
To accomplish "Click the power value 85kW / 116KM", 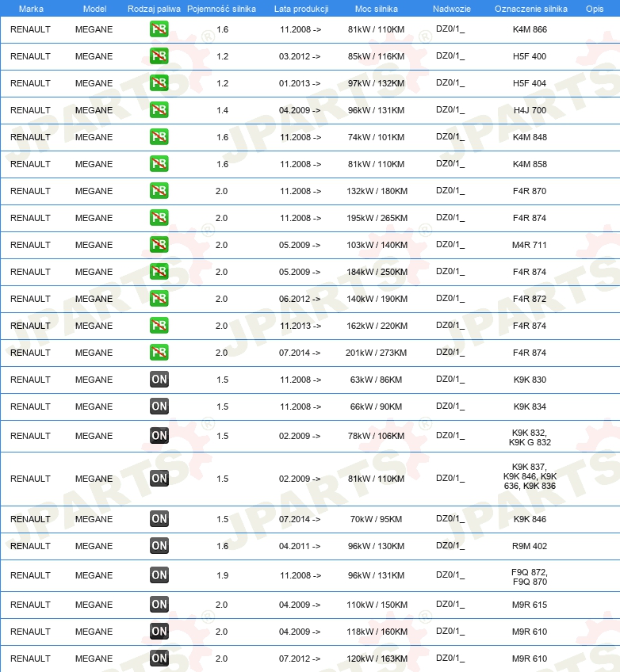I will 376,56.
